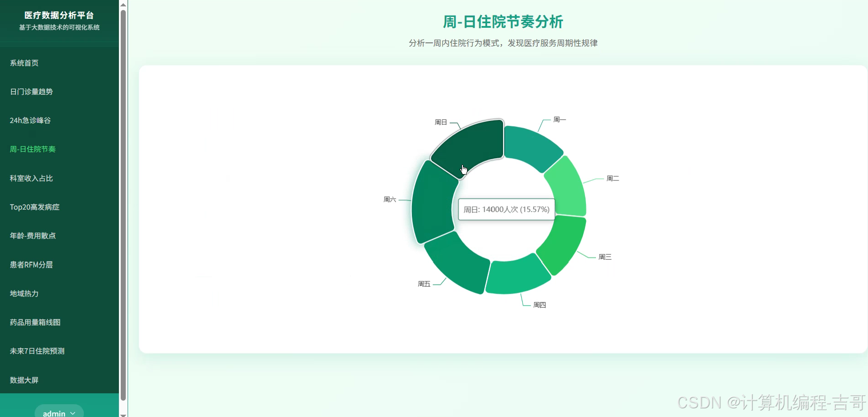Expand the admin user dropdown
The image size is (868, 417).
click(x=59, y=412)
